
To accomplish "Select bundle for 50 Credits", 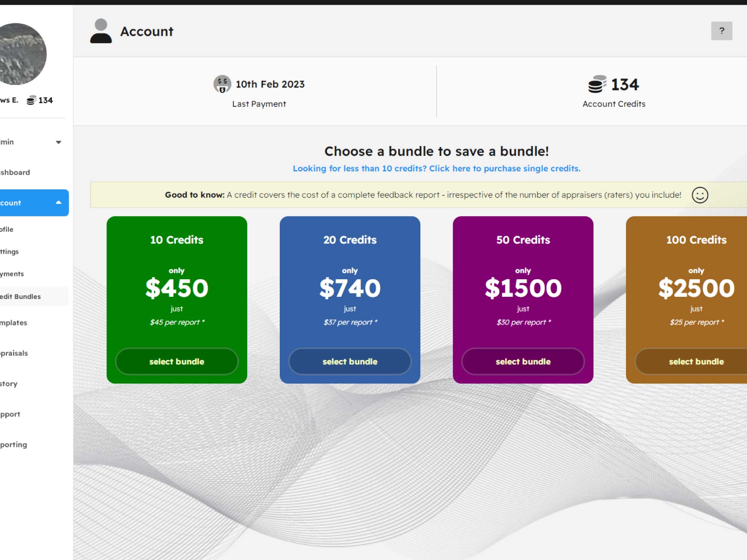I will point(523,361).
